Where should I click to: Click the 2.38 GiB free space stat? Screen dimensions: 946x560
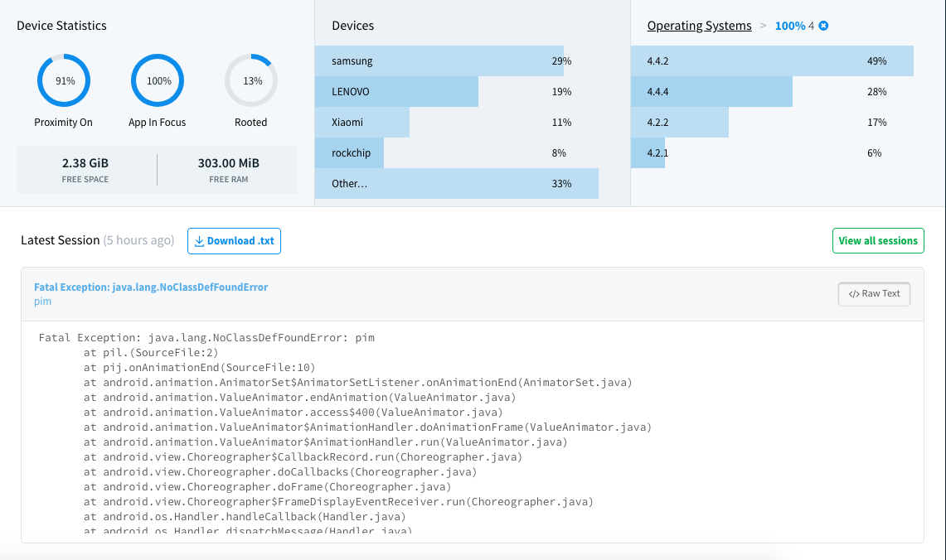tap(85, 169)
